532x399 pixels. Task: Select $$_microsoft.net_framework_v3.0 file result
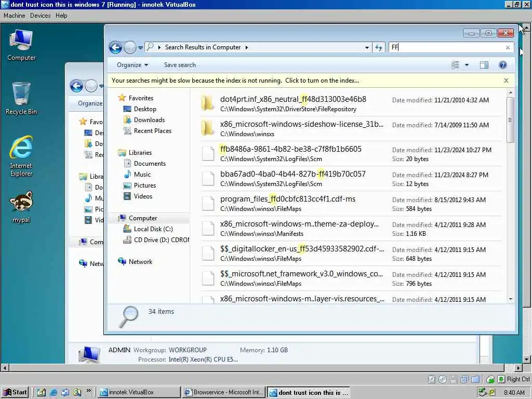point(351,278)
